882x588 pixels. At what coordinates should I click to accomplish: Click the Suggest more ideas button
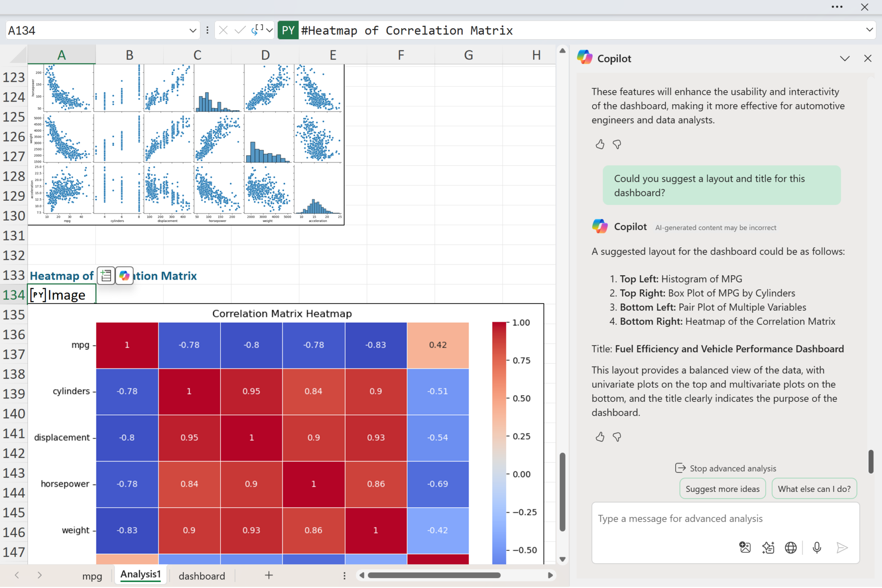click(722, 489)
